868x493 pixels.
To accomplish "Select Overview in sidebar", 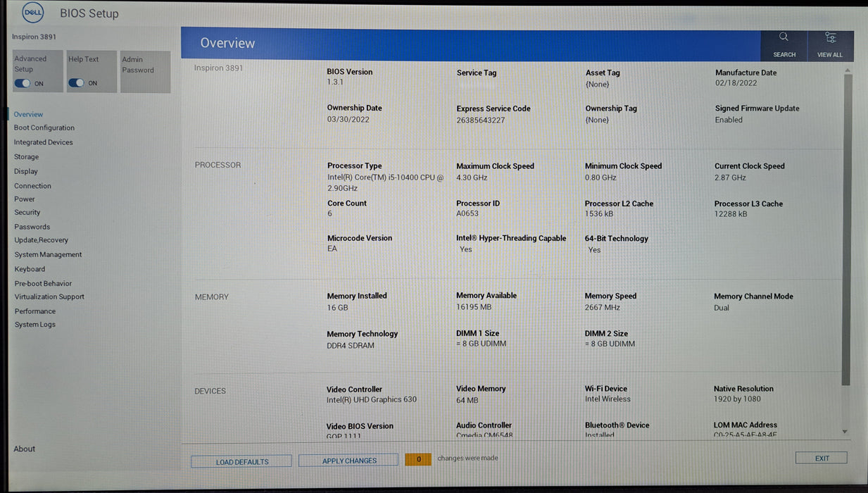I will coord(28,114).
